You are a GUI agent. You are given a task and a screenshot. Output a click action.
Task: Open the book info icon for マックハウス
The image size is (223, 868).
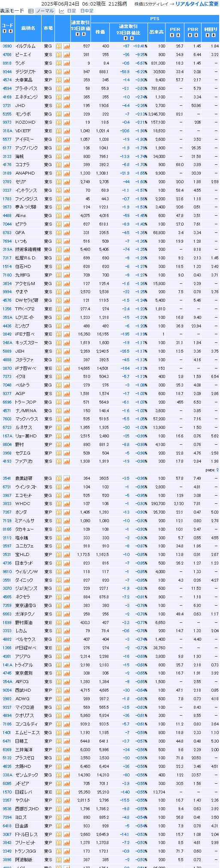(59, 419)
